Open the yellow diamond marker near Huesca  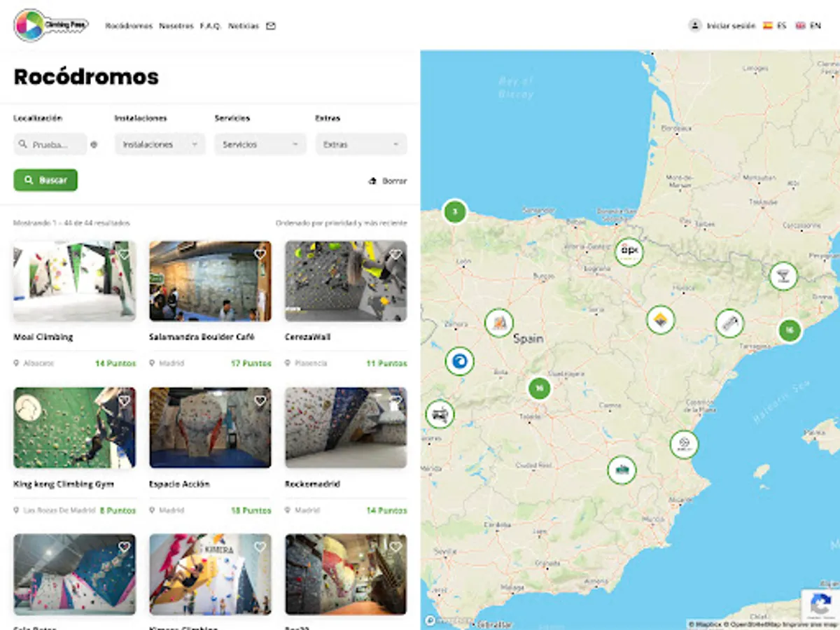click(x=661, y=320)
